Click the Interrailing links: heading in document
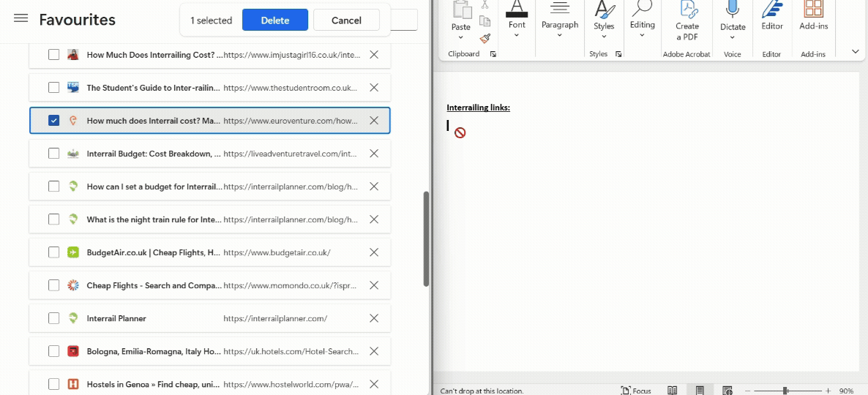 tap(479, 108)
